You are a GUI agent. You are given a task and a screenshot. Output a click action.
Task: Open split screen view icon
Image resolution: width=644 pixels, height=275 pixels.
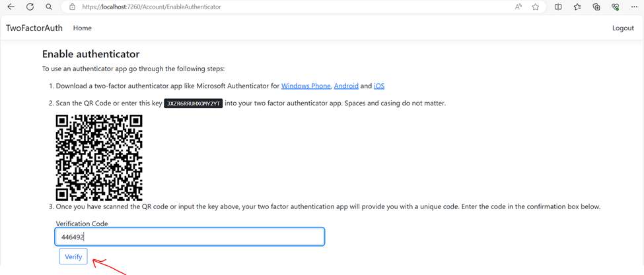pos(558,7)
